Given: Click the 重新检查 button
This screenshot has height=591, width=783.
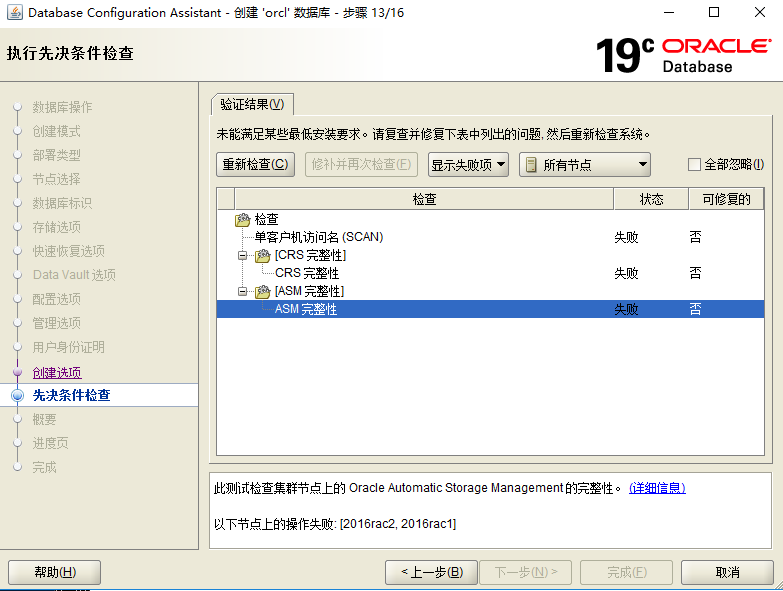Looking at the screenshot, I should click(255, 165).
